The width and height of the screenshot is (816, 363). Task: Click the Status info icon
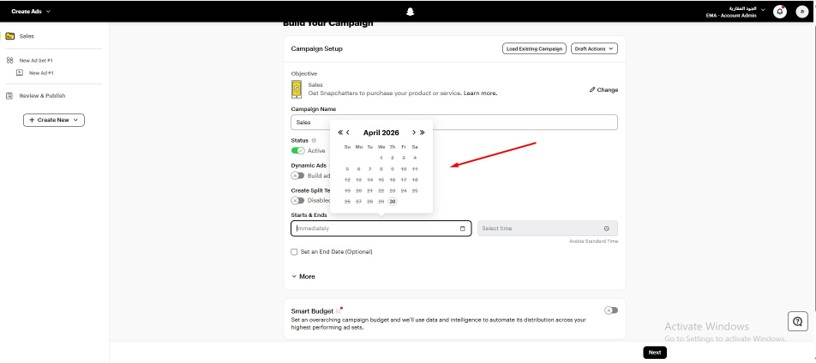pos(314,140)
